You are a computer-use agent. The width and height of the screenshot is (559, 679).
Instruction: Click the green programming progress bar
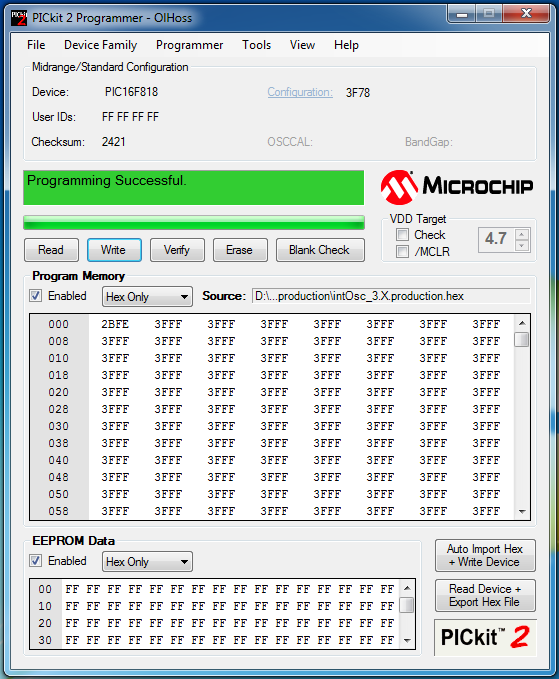[194, 223]
